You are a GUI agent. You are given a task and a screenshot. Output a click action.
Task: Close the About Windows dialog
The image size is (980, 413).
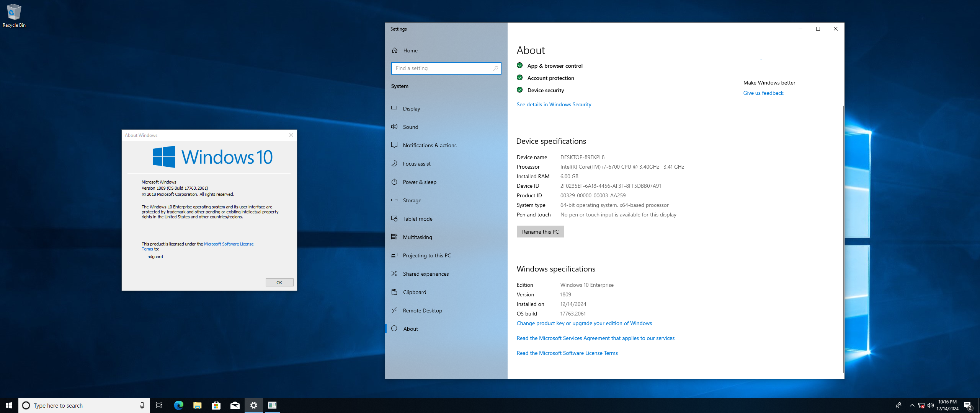pyautogui.click(x=291, y=135)
